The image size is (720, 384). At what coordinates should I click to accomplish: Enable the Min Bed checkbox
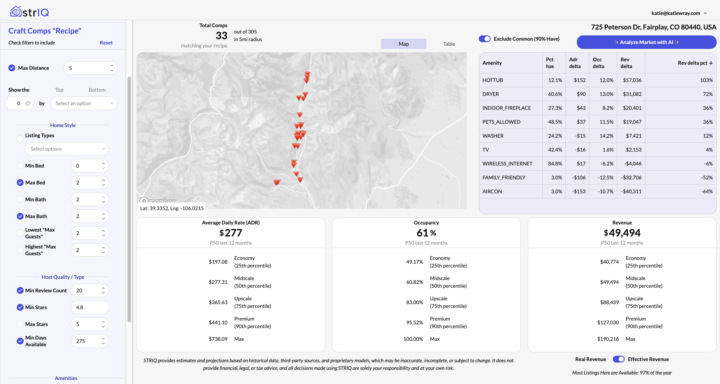(x=20, y=166)
